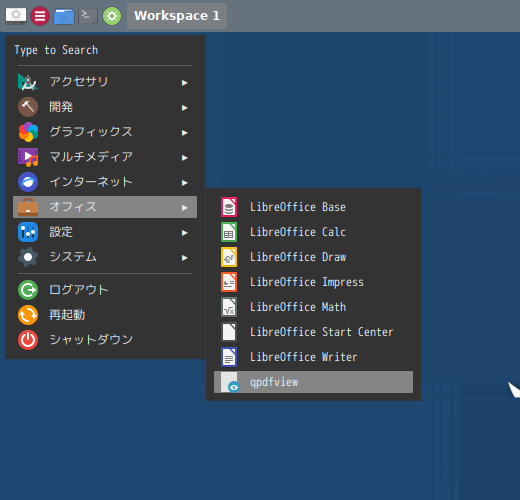
Task: Expand the マルチメディア submenu arrow
Action: [184, 158]
